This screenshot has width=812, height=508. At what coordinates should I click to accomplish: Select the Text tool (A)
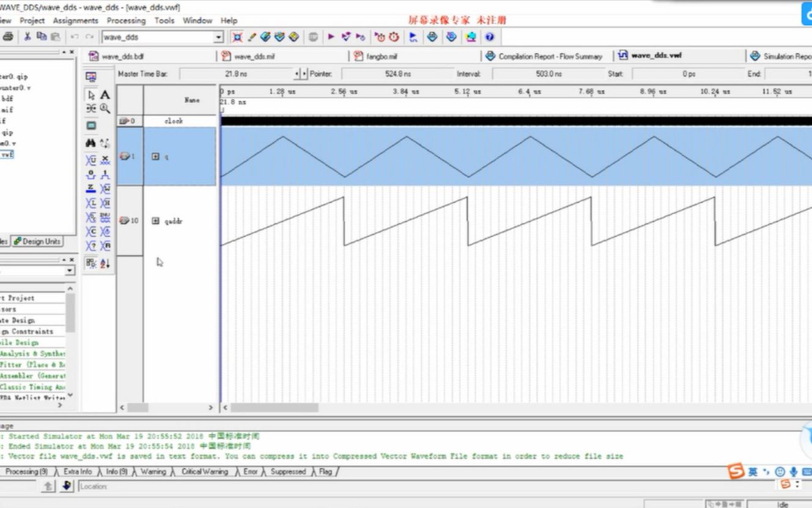pos(105,95)
